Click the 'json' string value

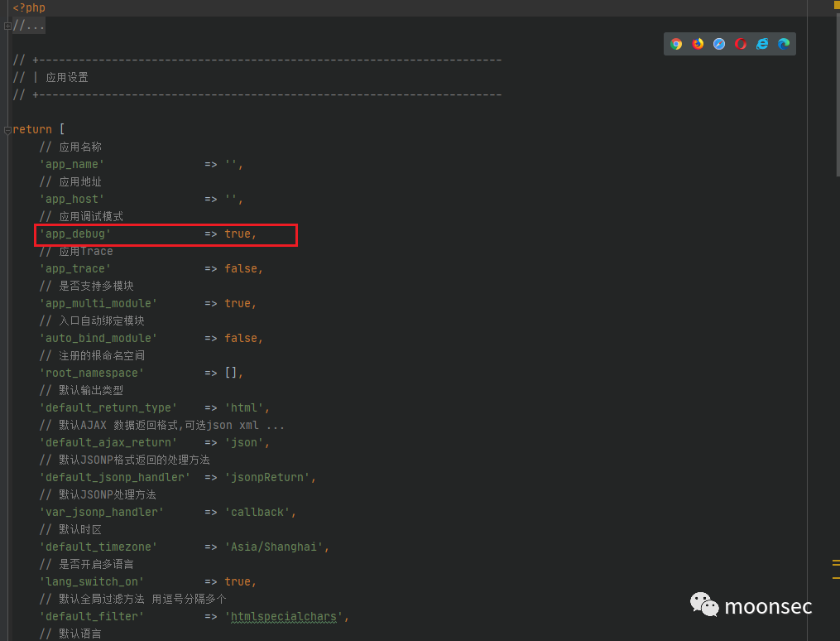click(244, 443)
